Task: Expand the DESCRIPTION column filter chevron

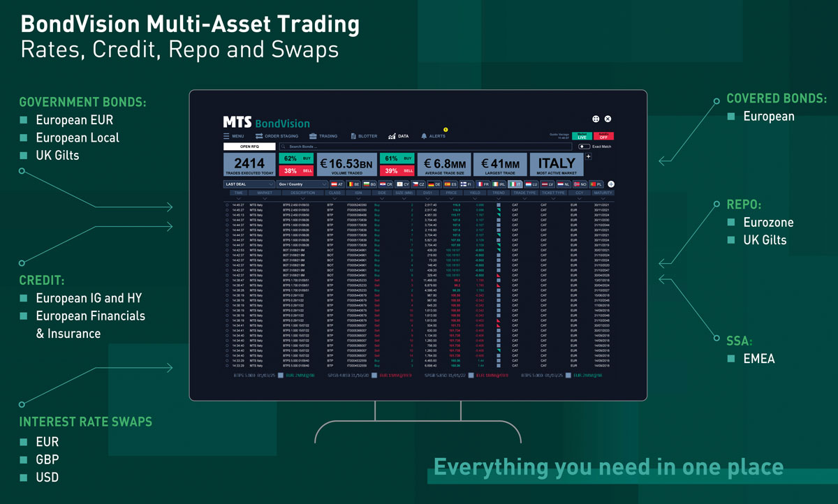Action: [303, 199]
